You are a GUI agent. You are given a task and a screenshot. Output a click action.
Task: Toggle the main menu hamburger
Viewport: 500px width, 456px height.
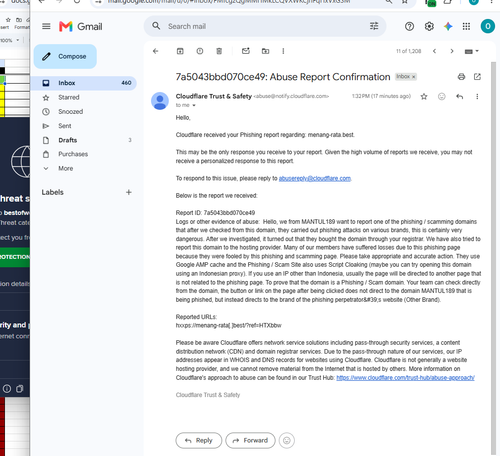coord(46,26)
